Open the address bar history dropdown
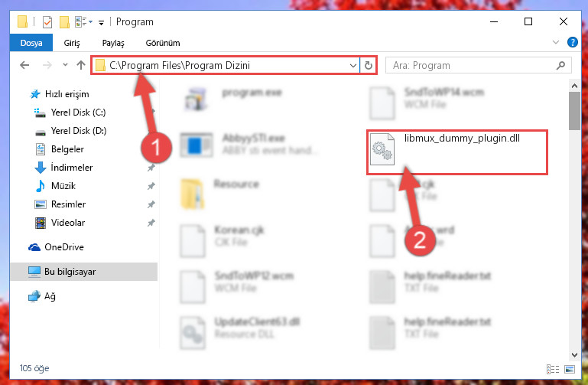 coord(352,65)
